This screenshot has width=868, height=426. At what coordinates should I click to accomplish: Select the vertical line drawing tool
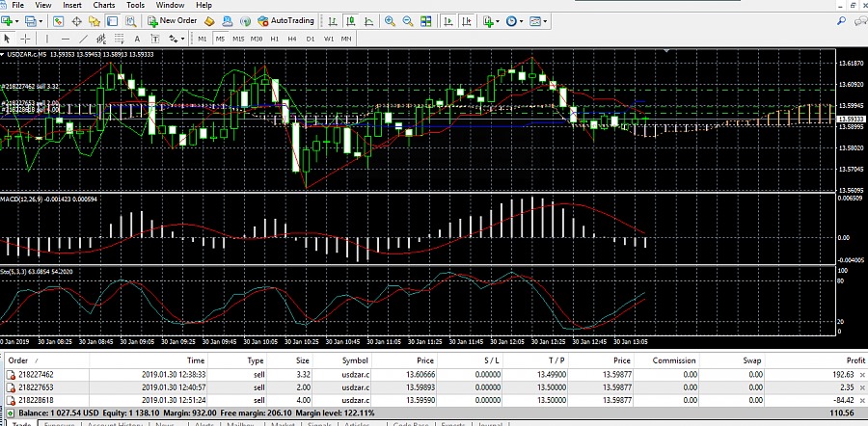(x=46, y=39)
